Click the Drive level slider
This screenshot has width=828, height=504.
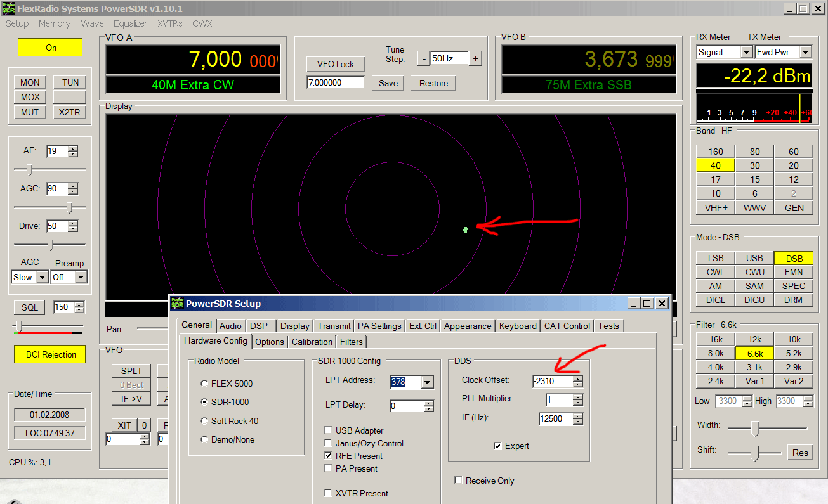pyautogui.click(x=51, y=245)
